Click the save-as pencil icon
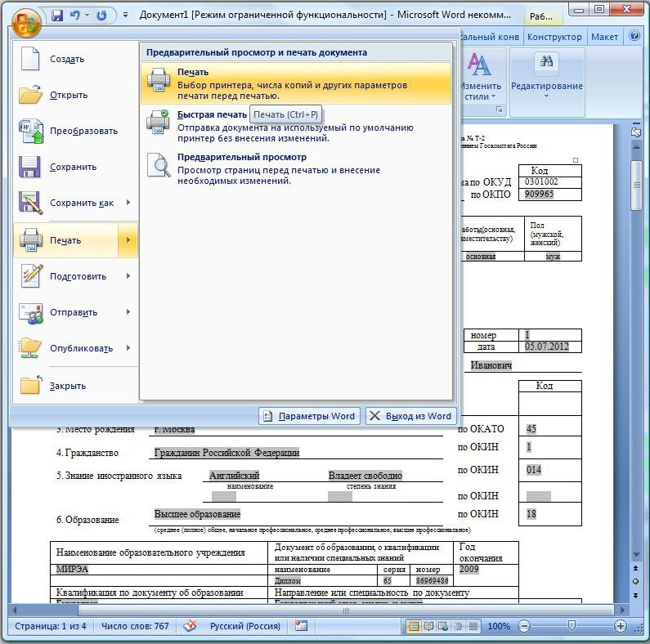Viewport: 650px width, 644px height. (x=31, y=203)
